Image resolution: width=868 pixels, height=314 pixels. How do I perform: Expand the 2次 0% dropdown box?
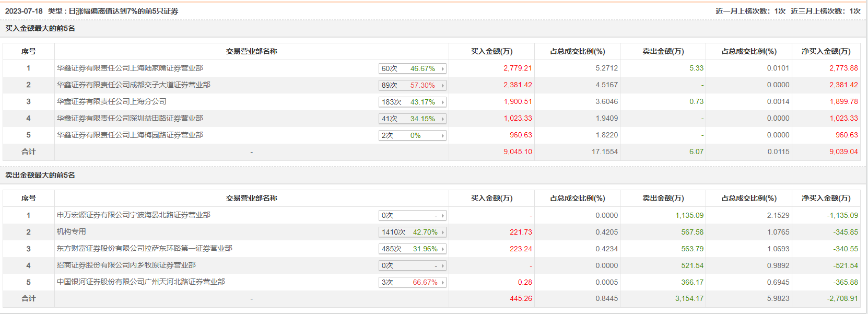coord(442,135)
